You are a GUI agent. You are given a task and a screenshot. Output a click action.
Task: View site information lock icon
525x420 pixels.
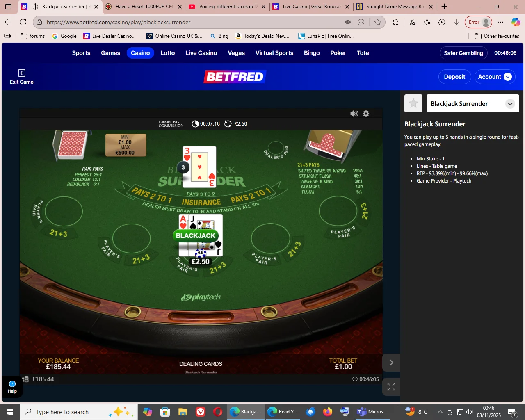coord(39,22)
